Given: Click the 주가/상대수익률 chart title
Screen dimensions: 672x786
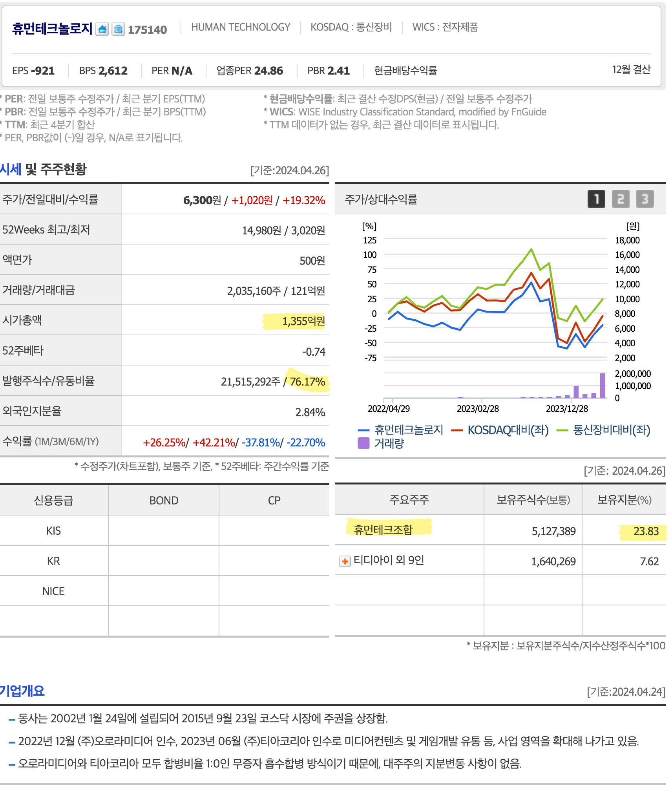Looking at the screenshot, I should (381, 199).
